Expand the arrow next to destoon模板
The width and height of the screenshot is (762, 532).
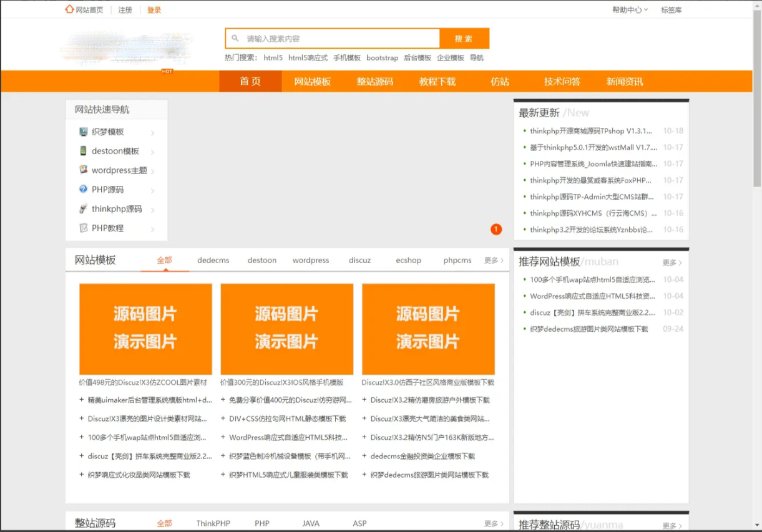[152, 152]
